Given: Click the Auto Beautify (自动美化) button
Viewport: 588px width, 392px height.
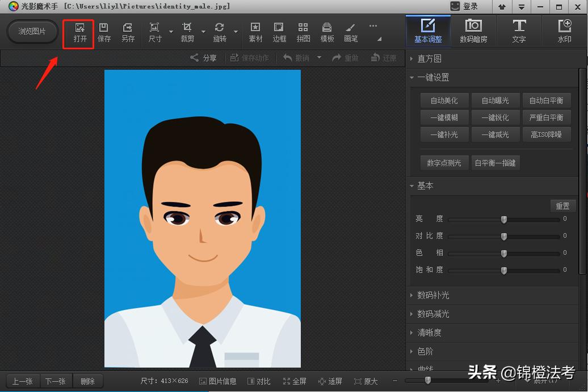Looking at the screenshot, I should point(444,100).
